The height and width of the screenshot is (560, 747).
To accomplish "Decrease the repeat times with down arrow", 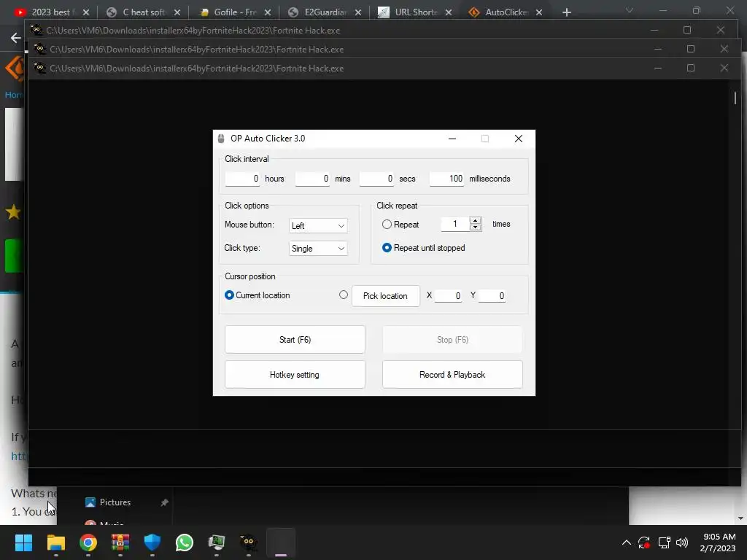I will [475, 227].
